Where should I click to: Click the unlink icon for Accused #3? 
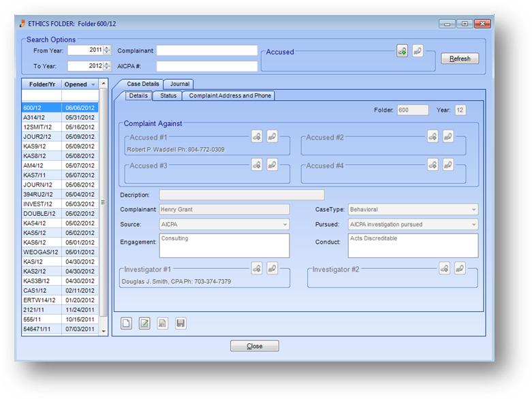pyautogui.click(x=272, y=165)
